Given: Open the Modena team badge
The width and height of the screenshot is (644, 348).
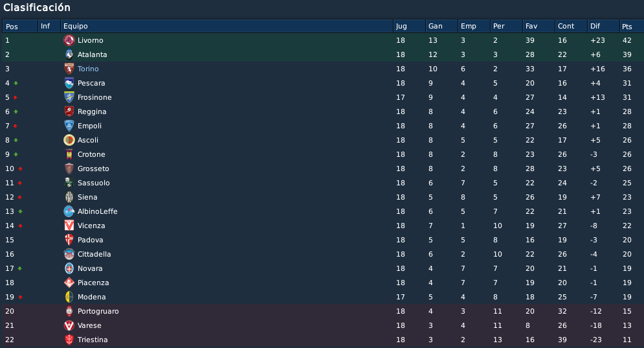Looking at the screenshot, I should click(69, 297).
